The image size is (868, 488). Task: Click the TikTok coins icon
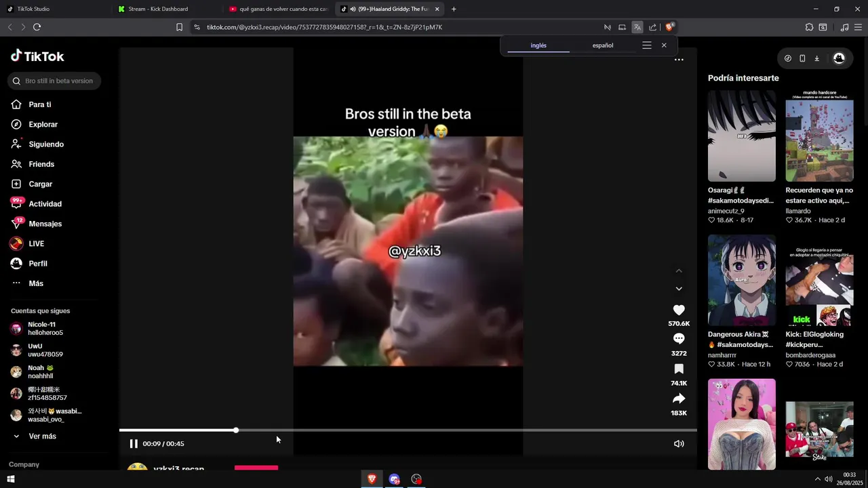point(787,58)
